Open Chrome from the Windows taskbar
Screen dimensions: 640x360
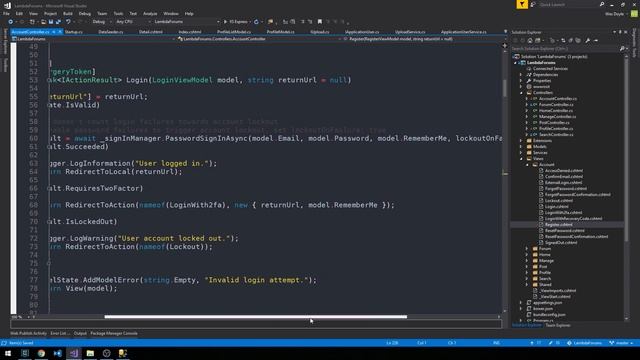click(x=41, y=353)
